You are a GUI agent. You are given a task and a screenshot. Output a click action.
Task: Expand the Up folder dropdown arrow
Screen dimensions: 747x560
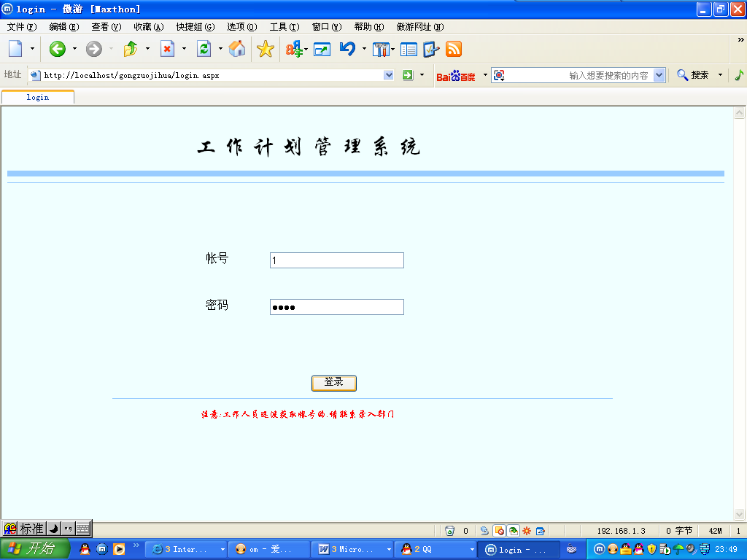pyautogui.click(x=147, y=49)
